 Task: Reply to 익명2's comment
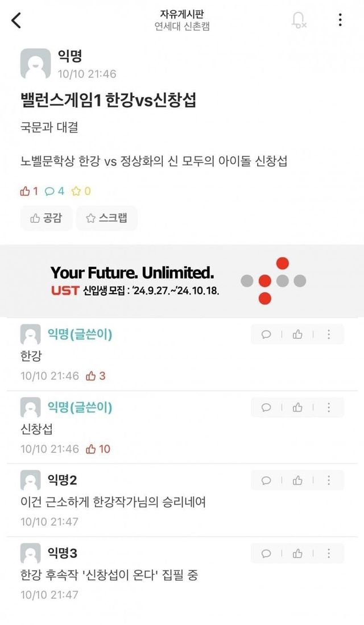pyautogui.click(x=266, y=481)
